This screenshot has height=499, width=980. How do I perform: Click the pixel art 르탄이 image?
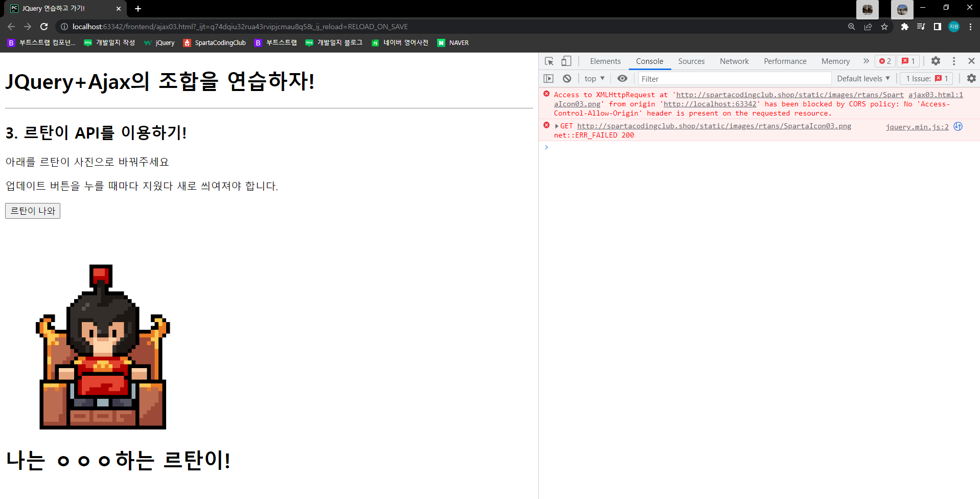coord(103,347)
